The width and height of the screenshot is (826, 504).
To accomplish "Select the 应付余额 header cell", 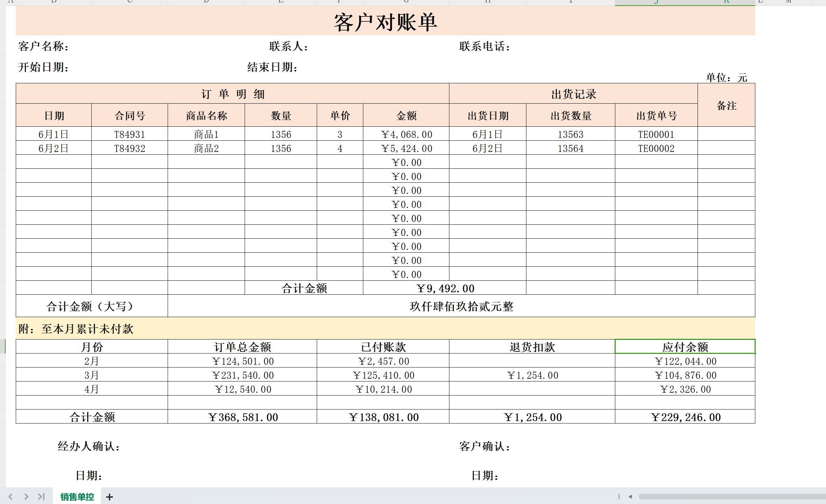I will click(x=685, y=347).
